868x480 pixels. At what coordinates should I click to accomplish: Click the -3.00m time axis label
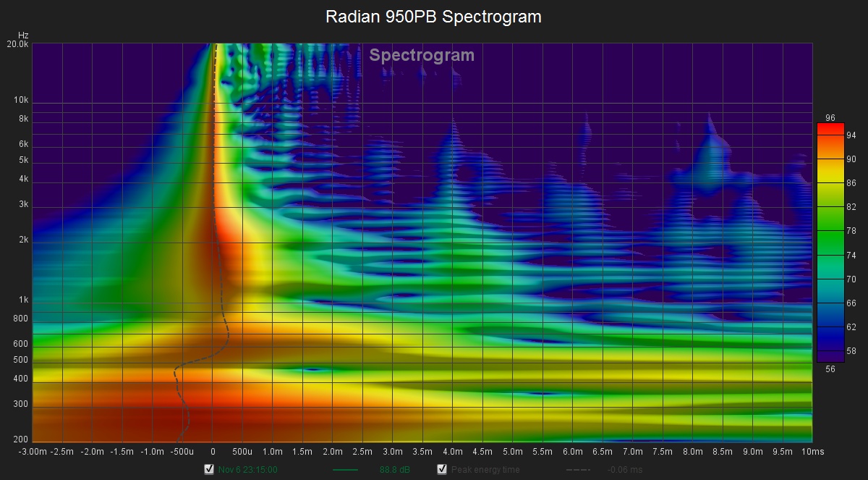[x=32, y=451]
